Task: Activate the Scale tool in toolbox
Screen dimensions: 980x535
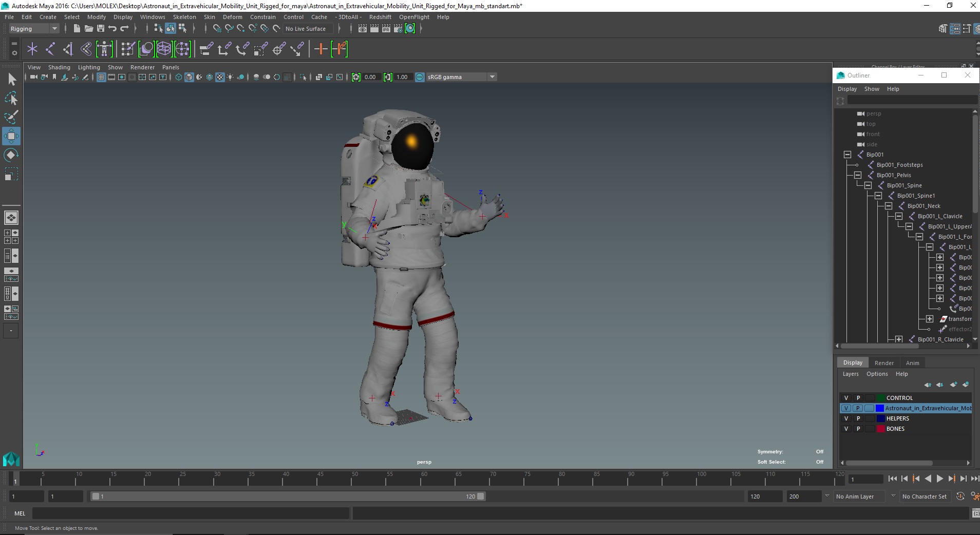Action: pyautogui.click(x=11, y=175)
